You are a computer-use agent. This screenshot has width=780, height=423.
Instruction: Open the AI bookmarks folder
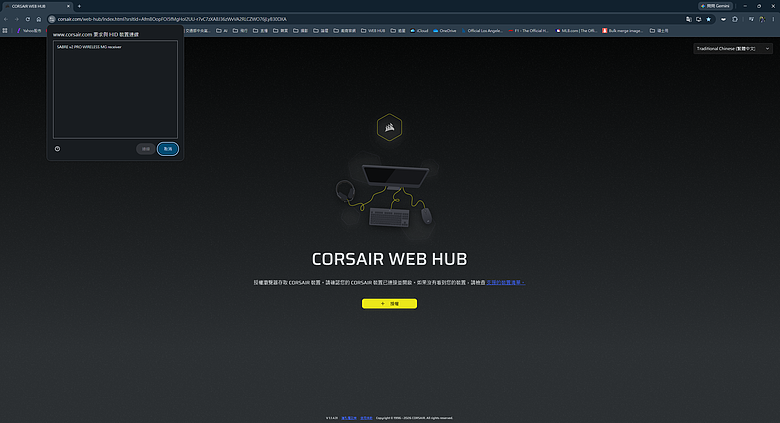click(222, 30)
